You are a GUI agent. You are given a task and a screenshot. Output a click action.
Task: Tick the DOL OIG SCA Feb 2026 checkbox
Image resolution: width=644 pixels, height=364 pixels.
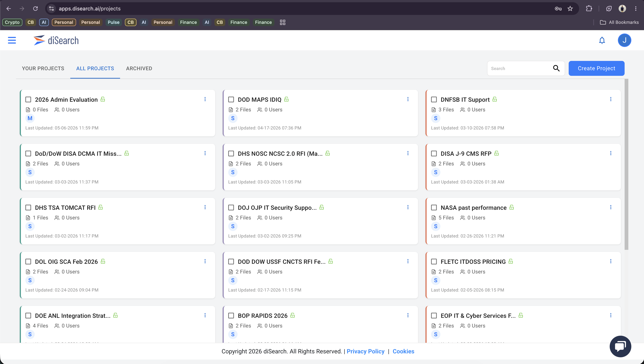(x=28, y=262)
